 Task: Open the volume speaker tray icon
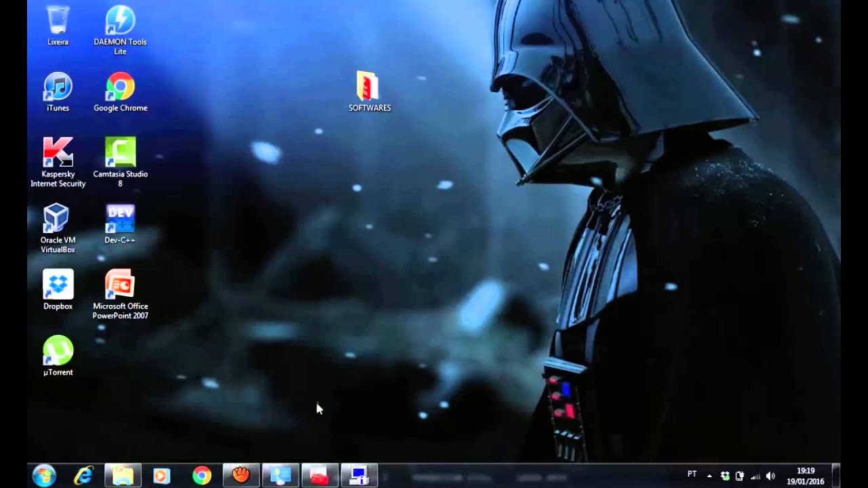coord(770,476)
